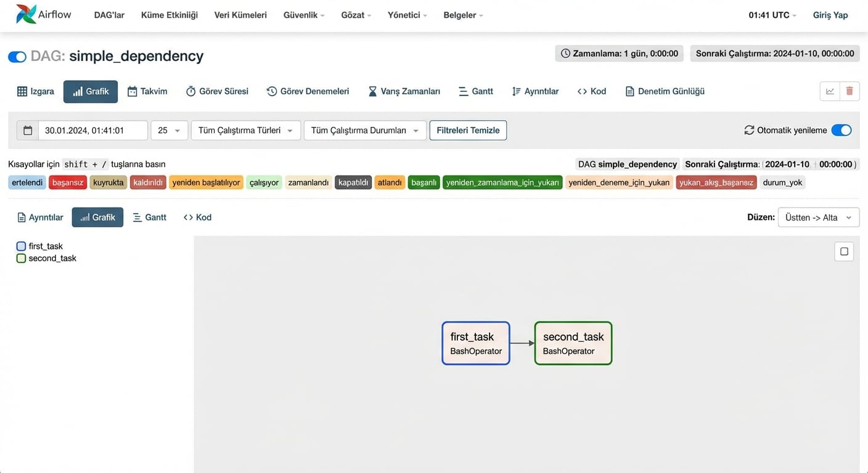Toggle the first_task legend checkbox
Image resolution: width=868 pixels, height=473 pixels.
[21, 246]
